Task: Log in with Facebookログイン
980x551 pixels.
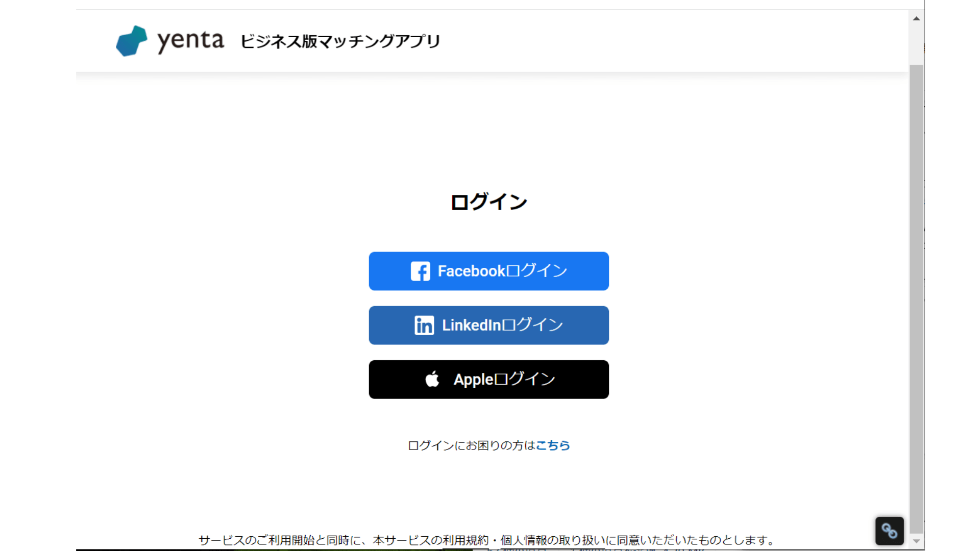Action: [x=488, y=271]
